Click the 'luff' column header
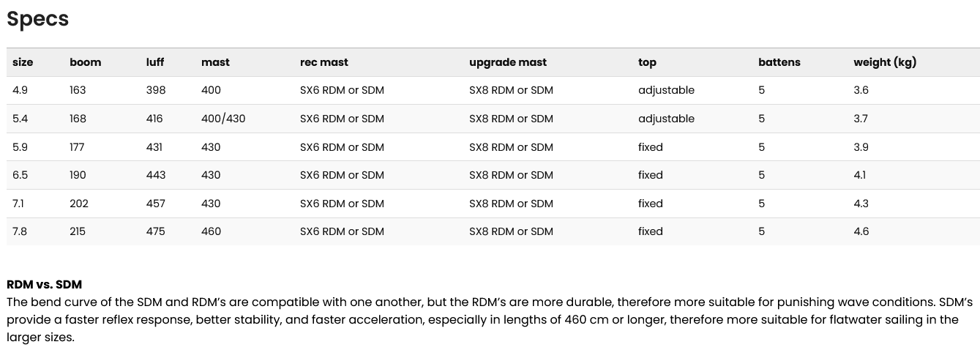Image resolution: width=980 pixels, height=350 pixels. coord(155,62)
